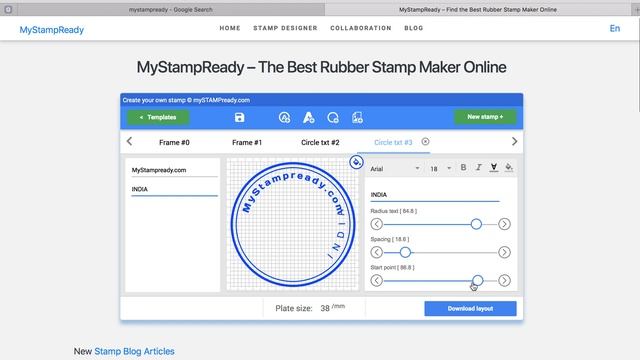
Task: Click the Download layout button
Action: [x=470, y=309]
